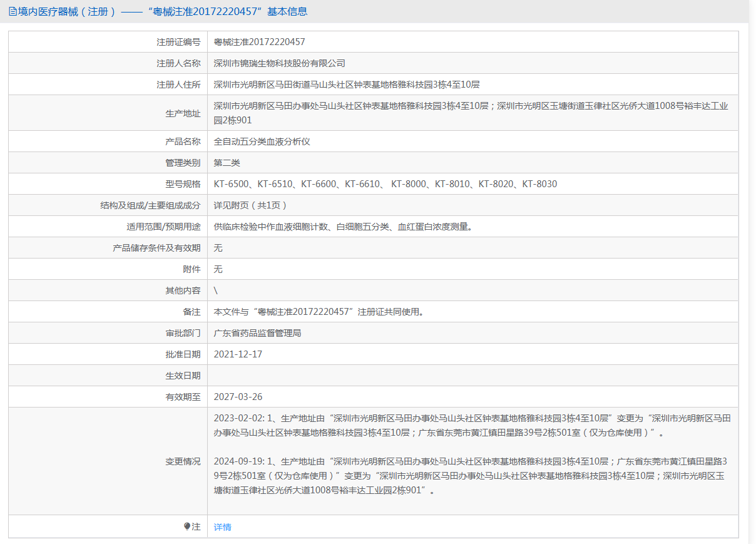Screen dimensions: 756x544
Task: Click the 生产地址 address value
Action: point(471,113)
